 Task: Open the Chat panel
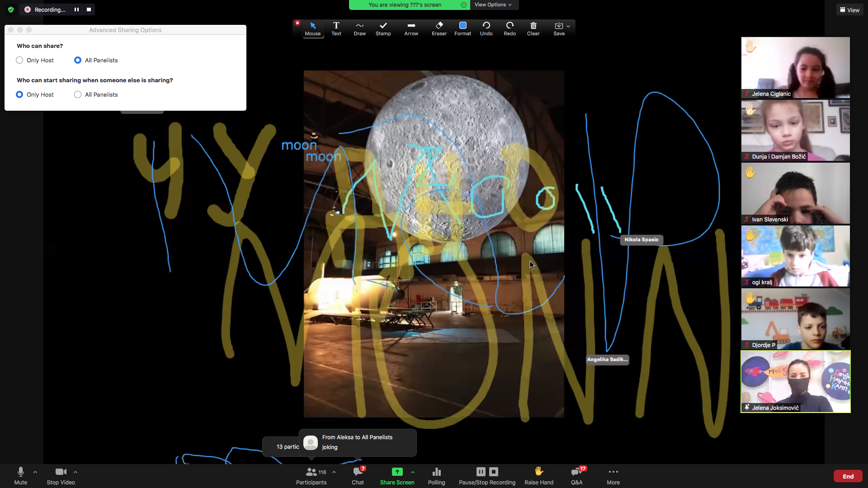pyautogui.click(x=358, y=476)
